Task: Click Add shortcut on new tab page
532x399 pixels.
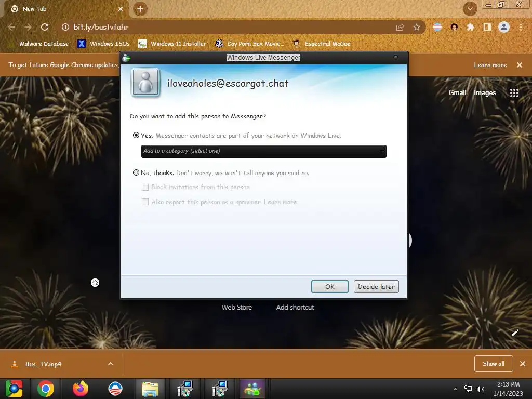Action: tap(295, 308)
